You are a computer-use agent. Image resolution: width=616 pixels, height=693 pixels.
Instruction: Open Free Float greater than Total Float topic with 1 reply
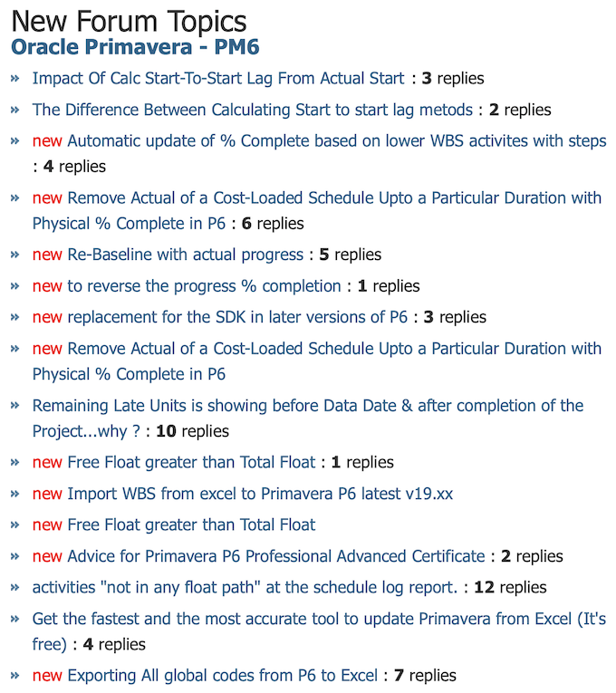coord(191,462)
